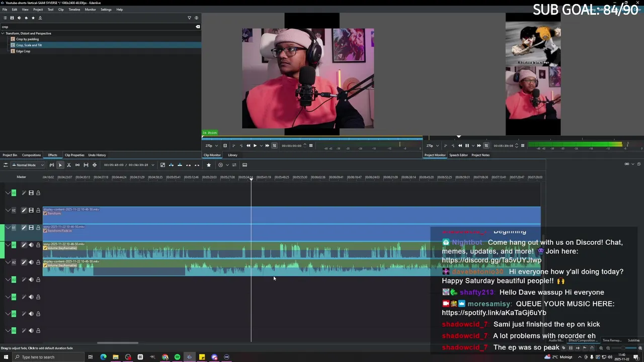Collapse Transform, Distort and Perspective category
The image size is (644, 362).
(3, 33)
